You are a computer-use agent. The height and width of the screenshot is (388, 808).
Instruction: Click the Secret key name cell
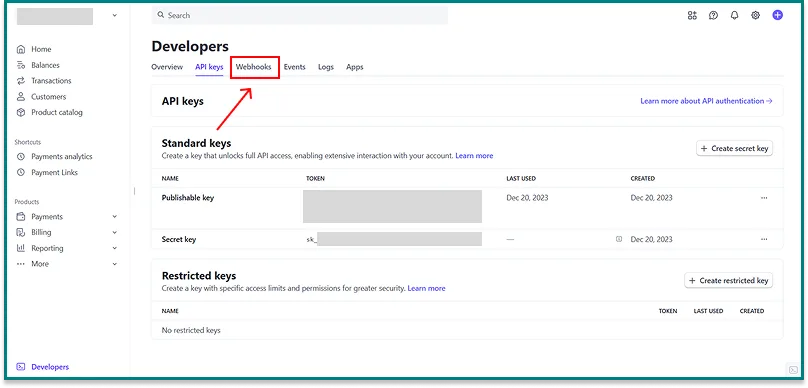pos(179,240)
